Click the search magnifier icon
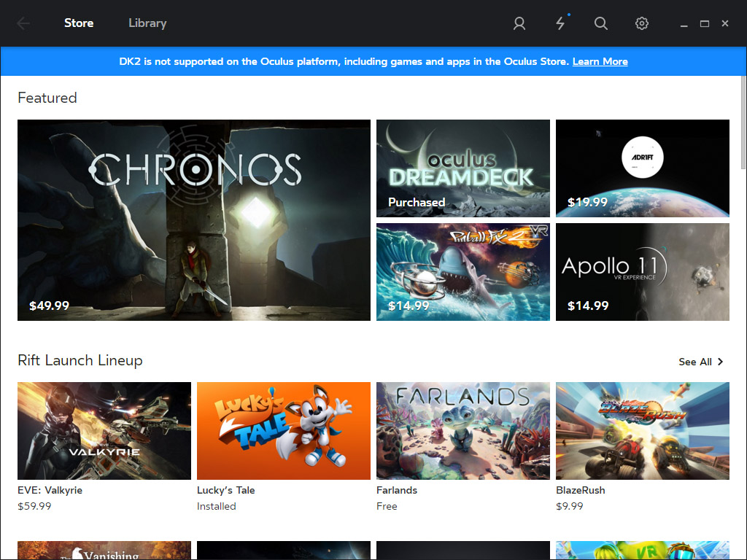Viewport: 747px width, 560px height. [601, 23]
